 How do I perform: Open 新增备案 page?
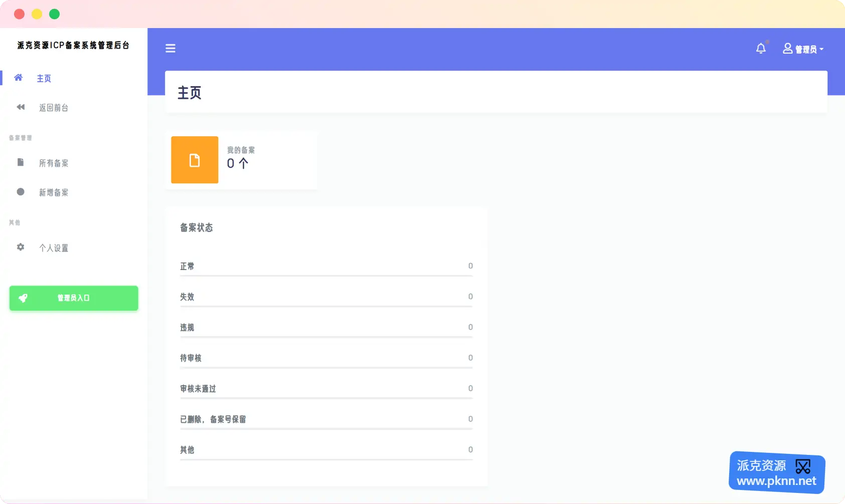(x=54, y=192)
